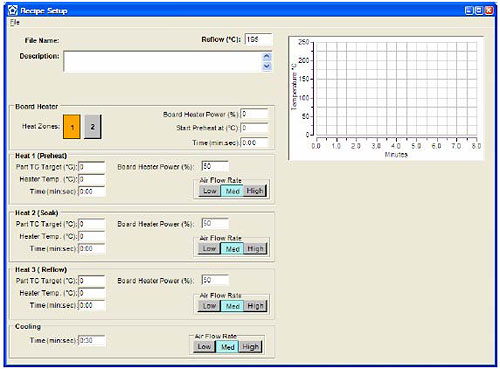Maximize the Recipe Setup window
The width and height of the screenshot is (500, 369).
coord(479,10)
